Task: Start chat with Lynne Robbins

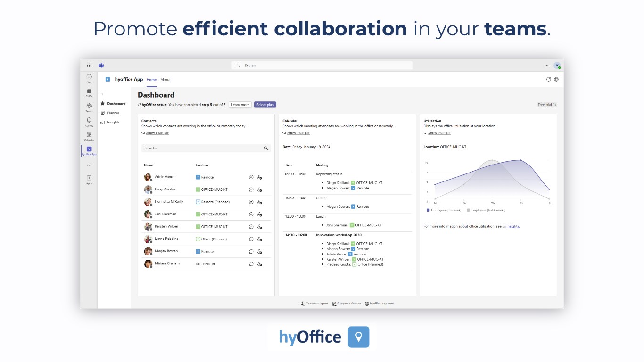Action: [251, 239]
